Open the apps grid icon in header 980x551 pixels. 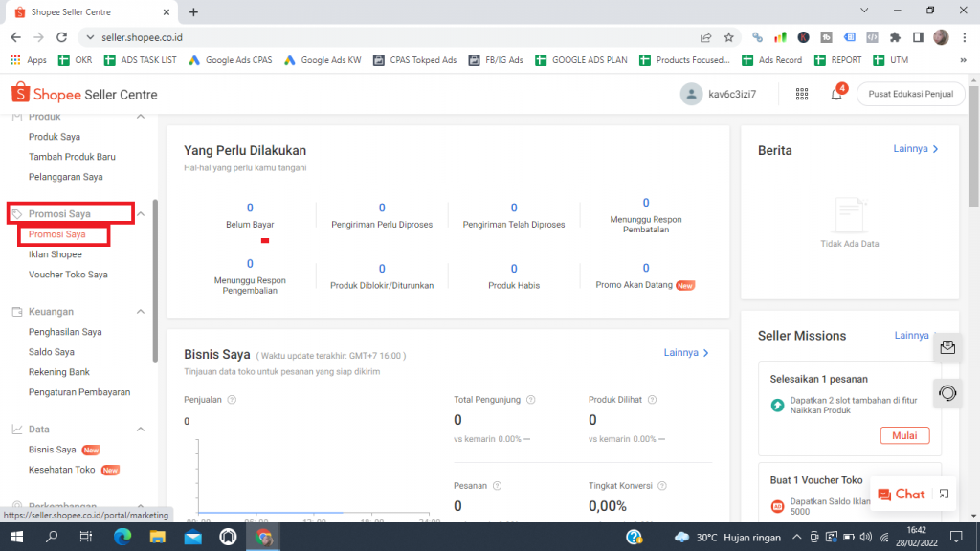tap(802, 95)
